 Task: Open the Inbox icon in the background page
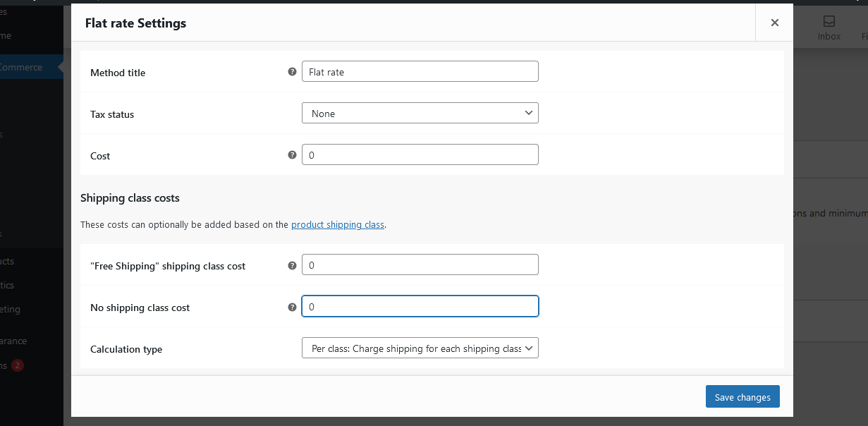coord(829,28)
